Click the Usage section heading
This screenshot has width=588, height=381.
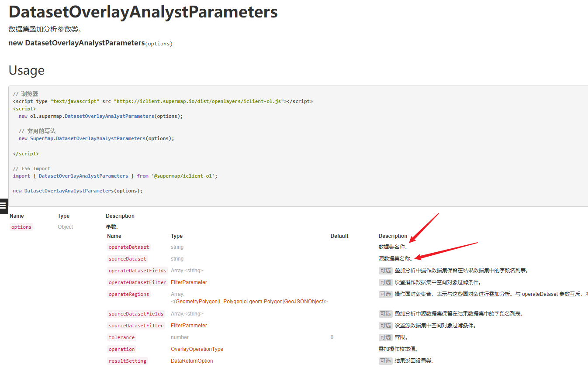coord(26,70)
